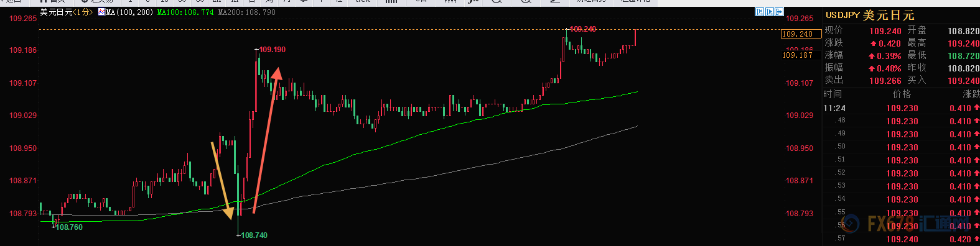Viewport: 980px width, 246px height.
Task: Click the gray MA200:108.790 value
Action: click(247, 12)
